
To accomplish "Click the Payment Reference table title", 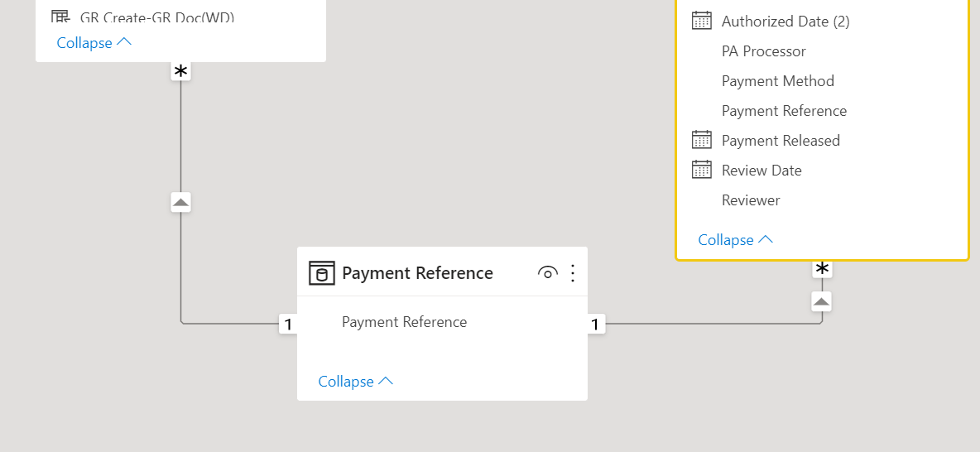I will coord(417,273).
